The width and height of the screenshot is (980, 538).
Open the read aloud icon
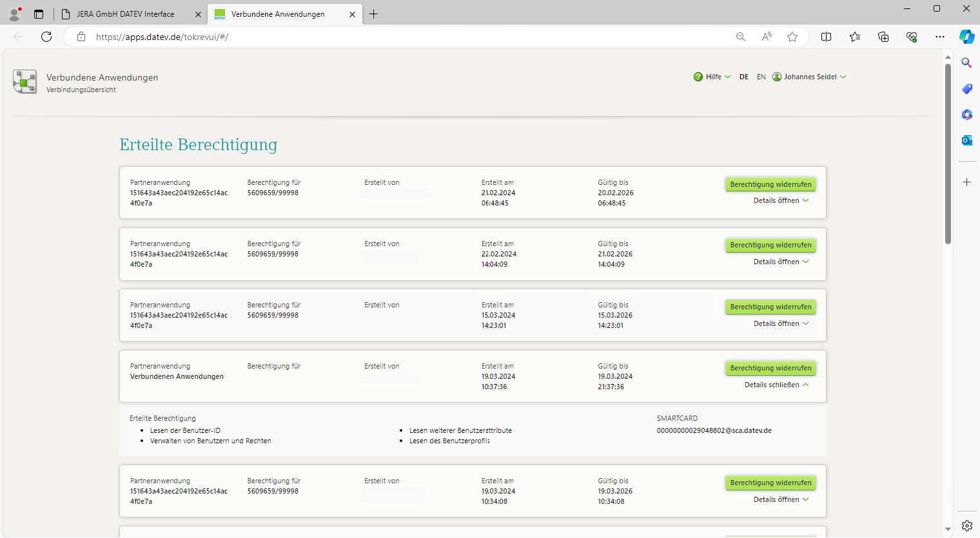point(767,37)
